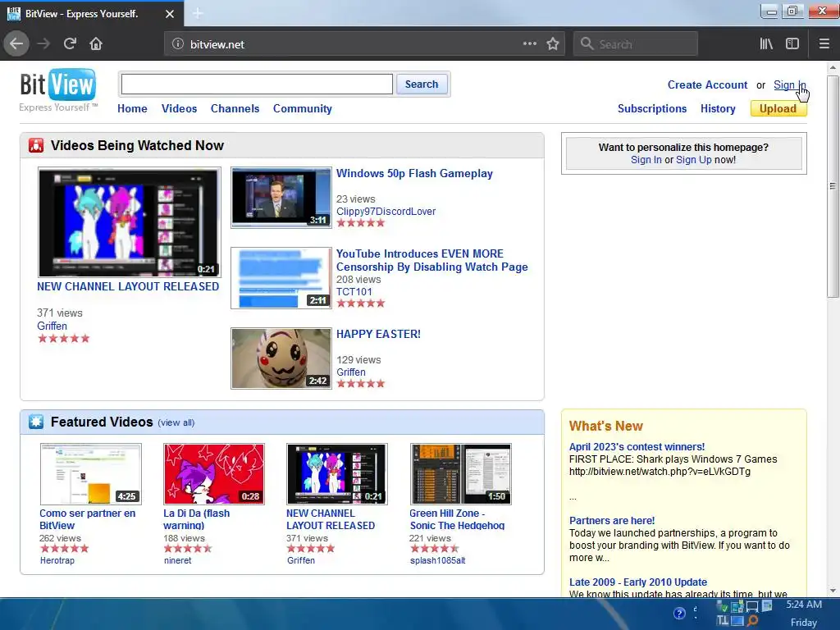Open the Channels navigation tab
The width and height of the screenshot is (840, 630).
(235, 108)
